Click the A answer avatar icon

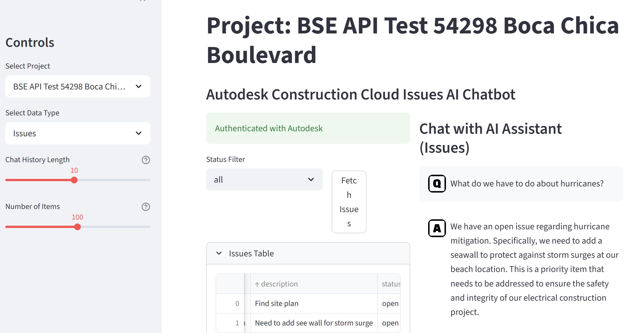(437, 228)
